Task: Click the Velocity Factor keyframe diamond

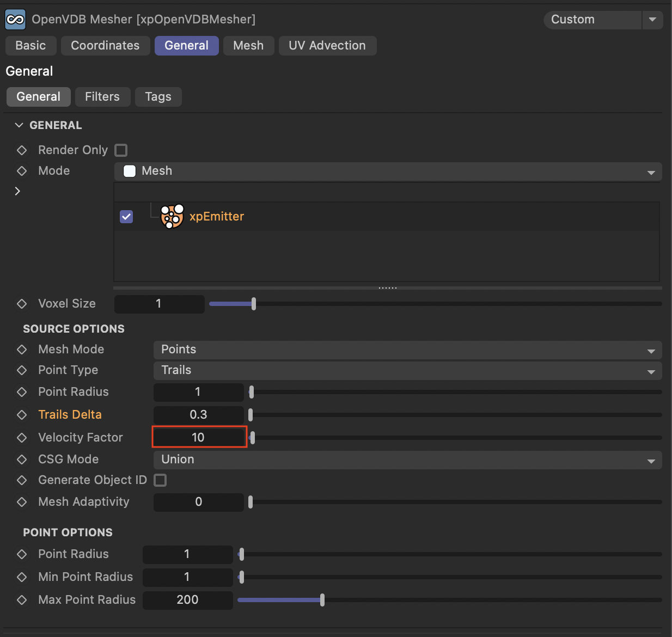Action: click(22, 437)
